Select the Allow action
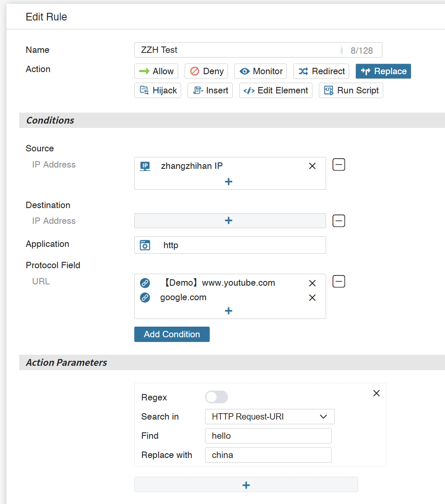Image resolution: width=445 pixels, height=504 pixels. pos(156,71)
